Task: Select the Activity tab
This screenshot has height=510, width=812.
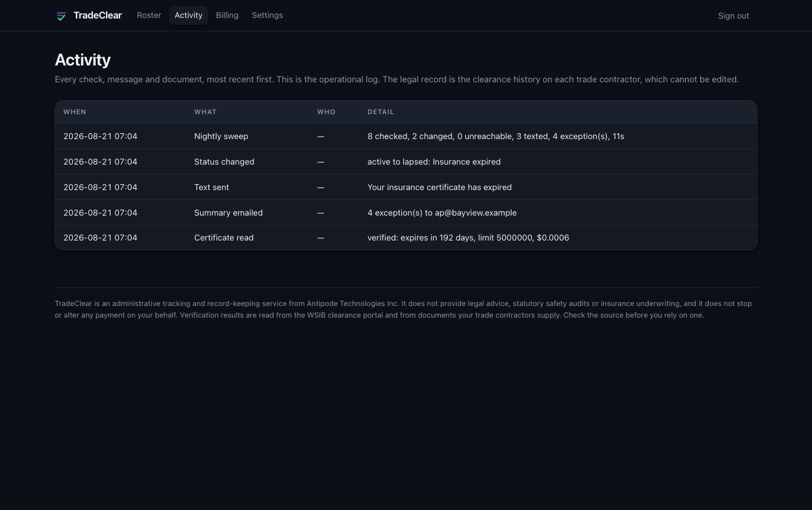Action: pos(188,16)
